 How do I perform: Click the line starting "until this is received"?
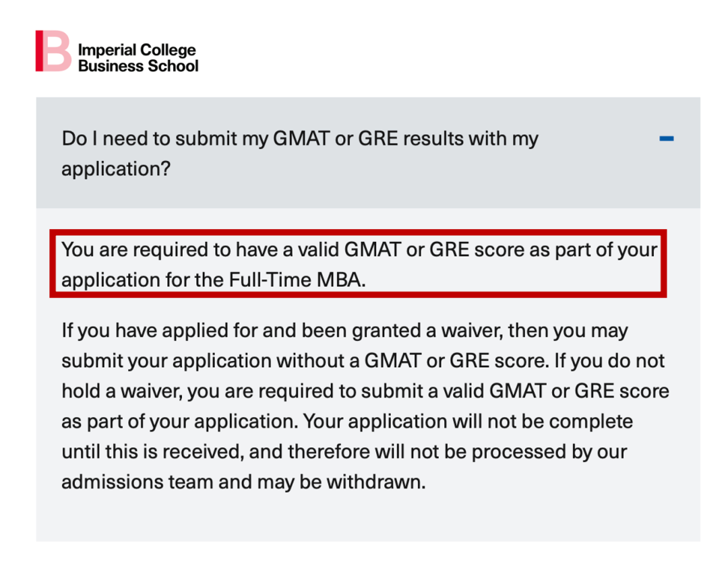(344, 451)
